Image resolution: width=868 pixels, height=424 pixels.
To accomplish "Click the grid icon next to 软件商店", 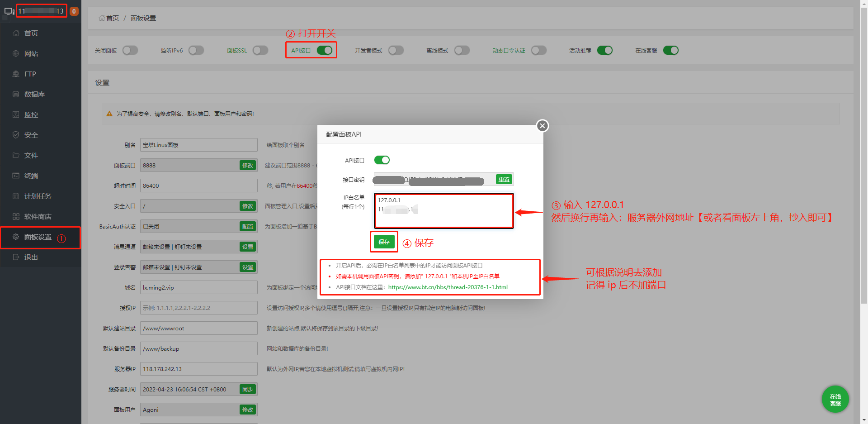I will point(16,216).
